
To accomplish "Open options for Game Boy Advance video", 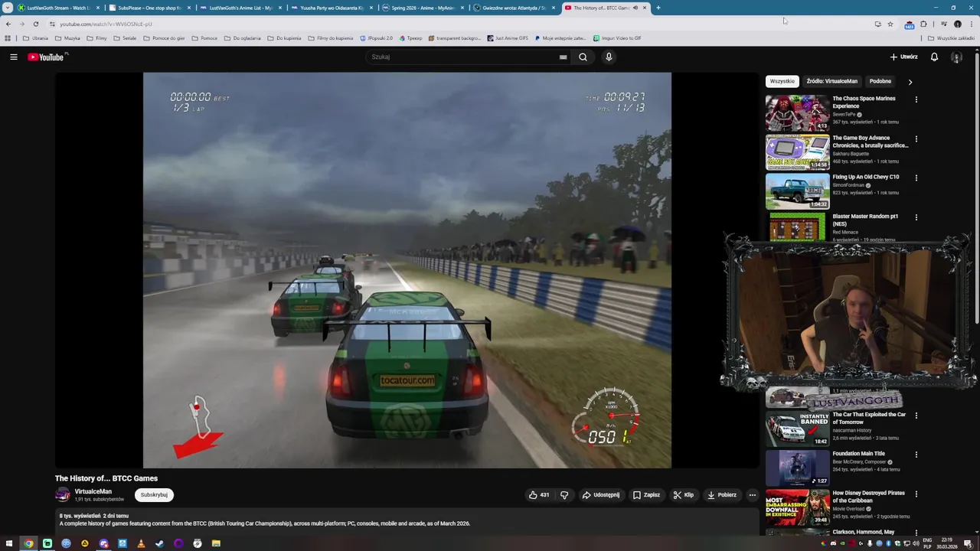I will pos(916,139).
